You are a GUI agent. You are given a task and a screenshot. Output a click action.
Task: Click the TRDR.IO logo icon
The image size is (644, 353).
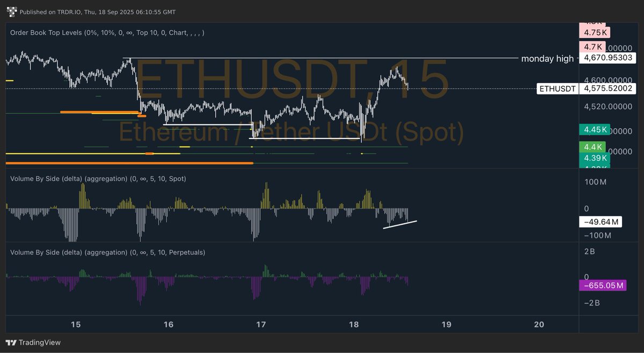pos(11,12)
